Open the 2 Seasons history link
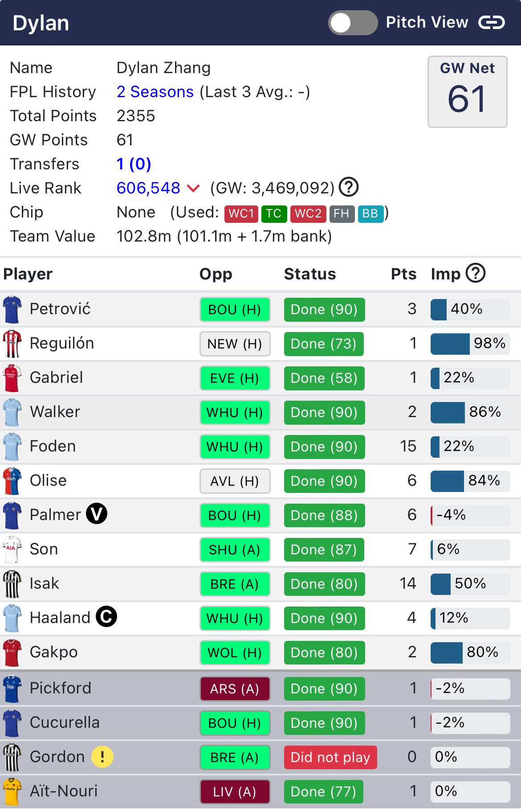 pos(155,92)
